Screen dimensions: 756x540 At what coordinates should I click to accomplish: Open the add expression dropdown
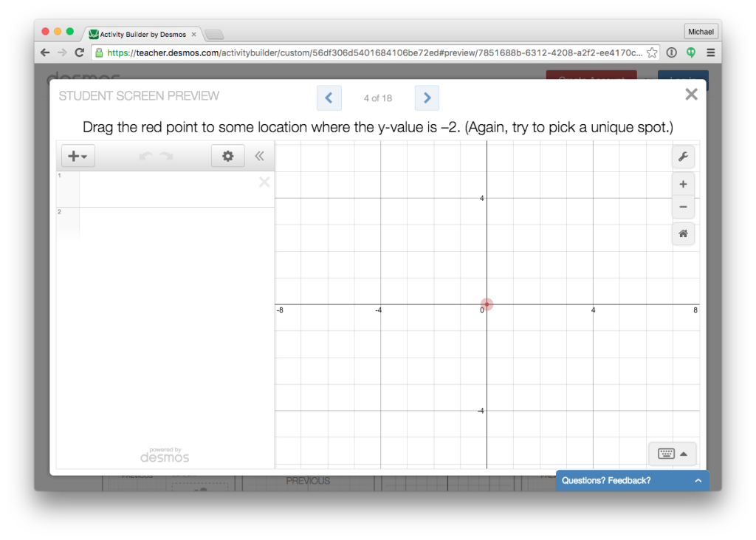(x=77, y=155)
